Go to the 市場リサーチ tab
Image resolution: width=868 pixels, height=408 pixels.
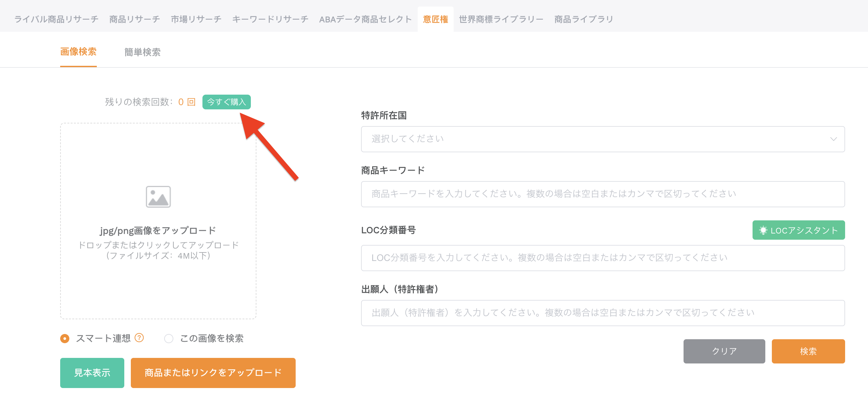[x=196, y=19]
